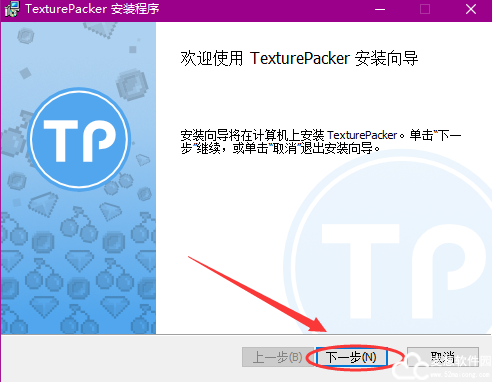Click the disabled maximize window button

pos(425,9)
